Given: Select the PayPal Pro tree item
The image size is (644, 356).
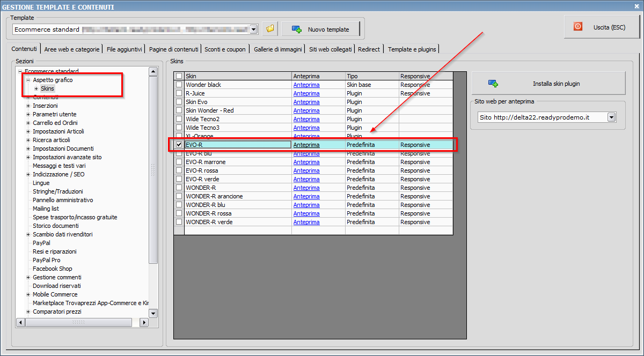Looking at the screenshot, I should pyautogui.click(x=47, y=260).
